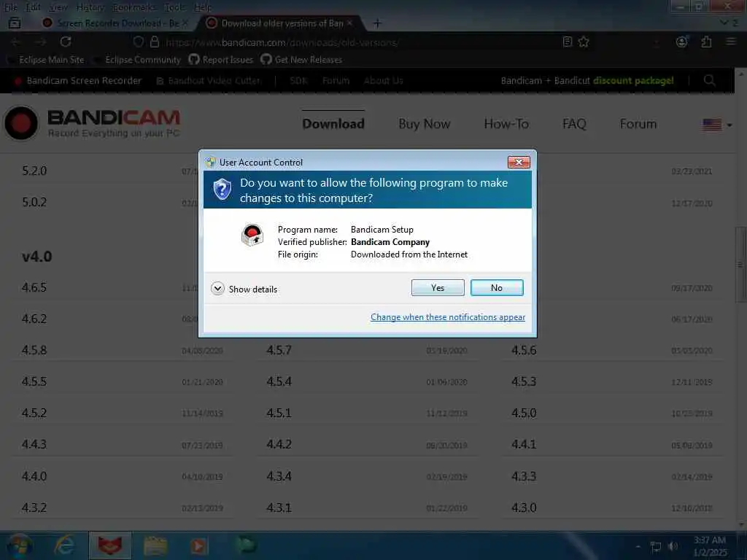Open the Download nav item
Screen dimensions: 747x560
click(x=333, y=124)
